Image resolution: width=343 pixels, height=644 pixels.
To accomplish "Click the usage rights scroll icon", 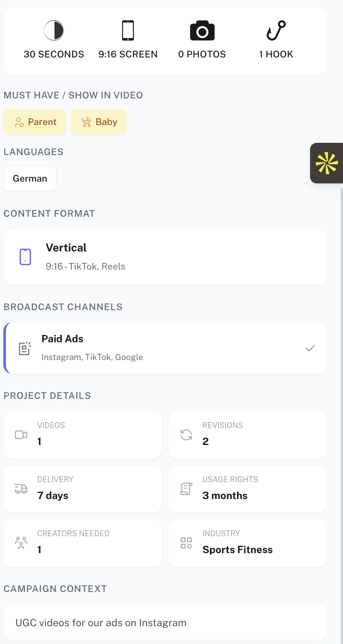I will tap(186, 489).
